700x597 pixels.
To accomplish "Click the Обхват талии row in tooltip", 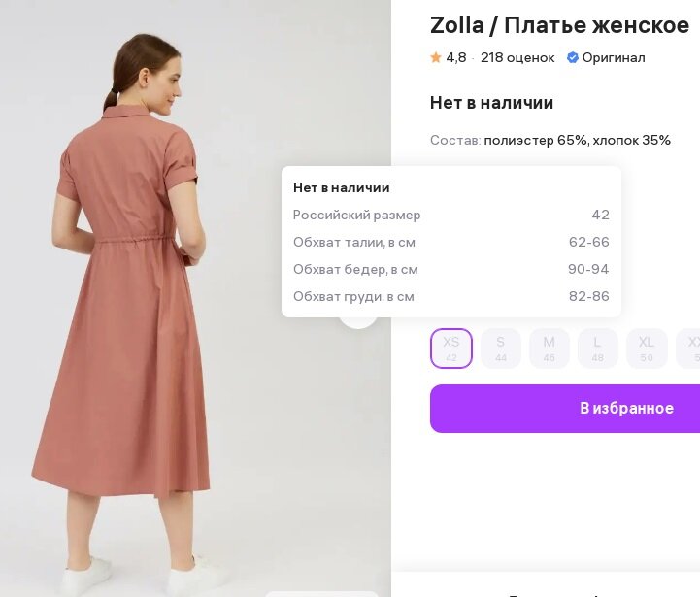I will [450, 242].
